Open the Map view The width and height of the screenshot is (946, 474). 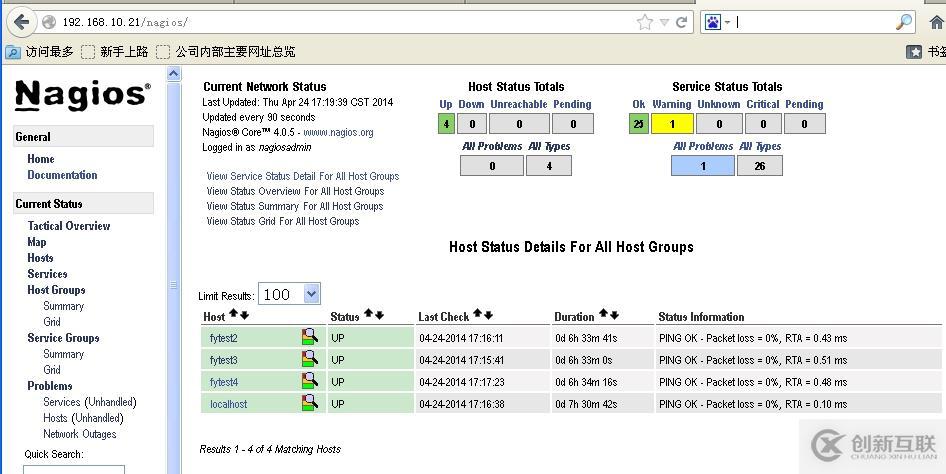tap(36, 242)
